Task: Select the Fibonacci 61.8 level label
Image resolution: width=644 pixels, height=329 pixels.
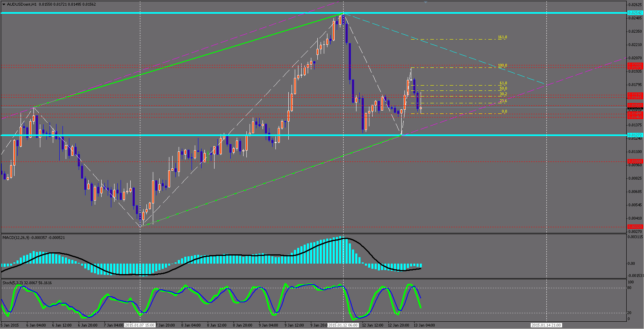Action: 503,83
